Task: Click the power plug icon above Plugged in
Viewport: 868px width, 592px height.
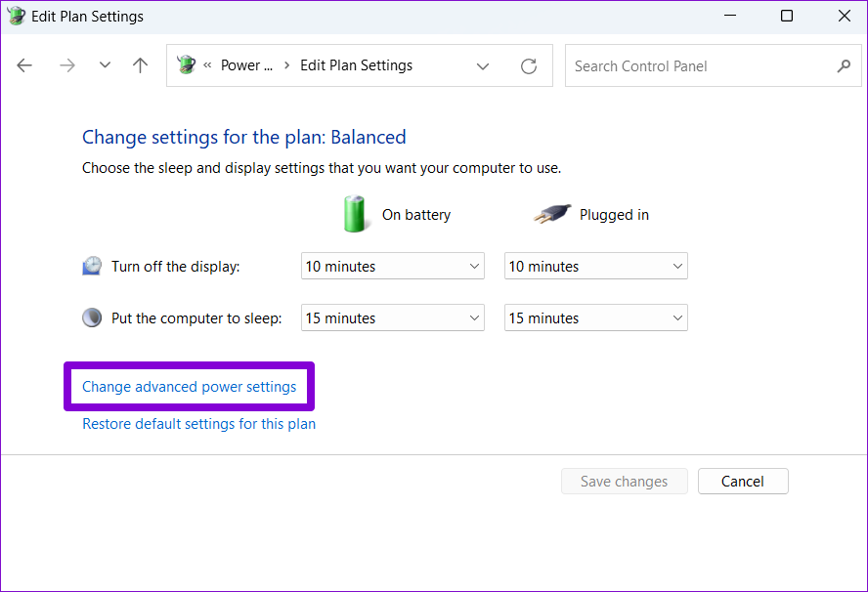Action: tap(552, 213)
